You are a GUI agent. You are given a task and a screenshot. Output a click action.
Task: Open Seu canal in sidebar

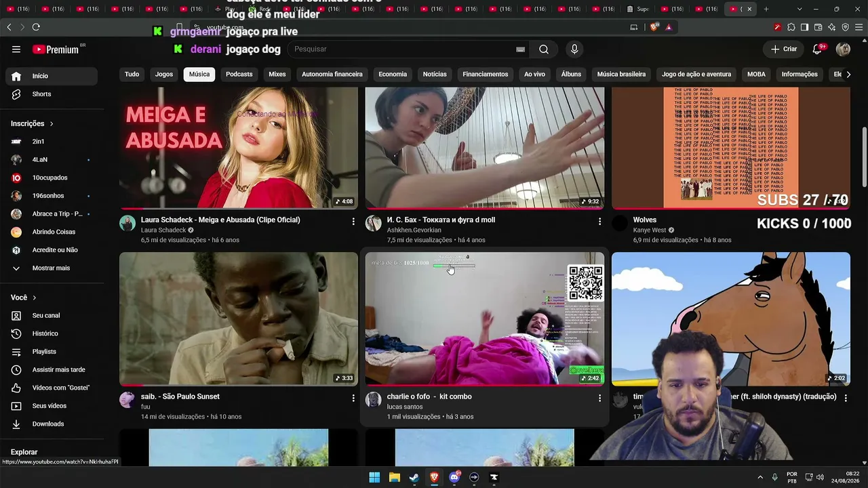pyautogui.click(x=52, y=315)
